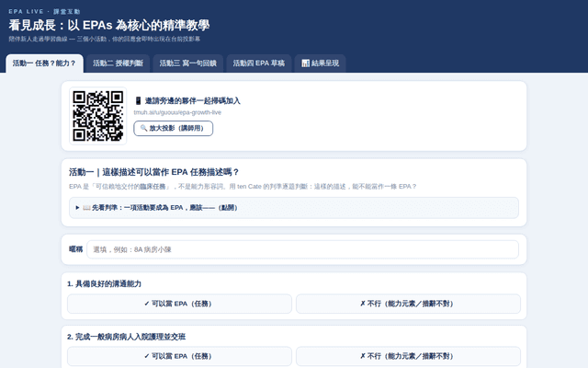Choose 不行 for 完成一般病房病人入院護理並交班
588x368 pixels.
(x=408, y=356)
